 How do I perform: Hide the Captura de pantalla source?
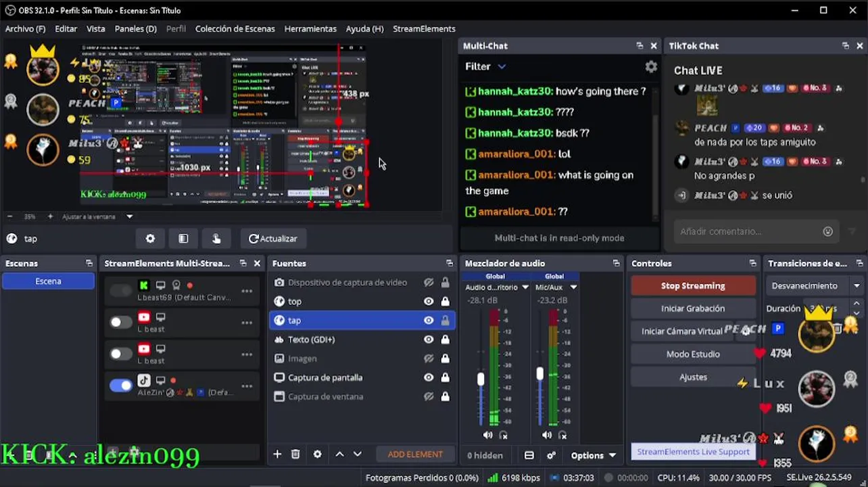[429, 377]
